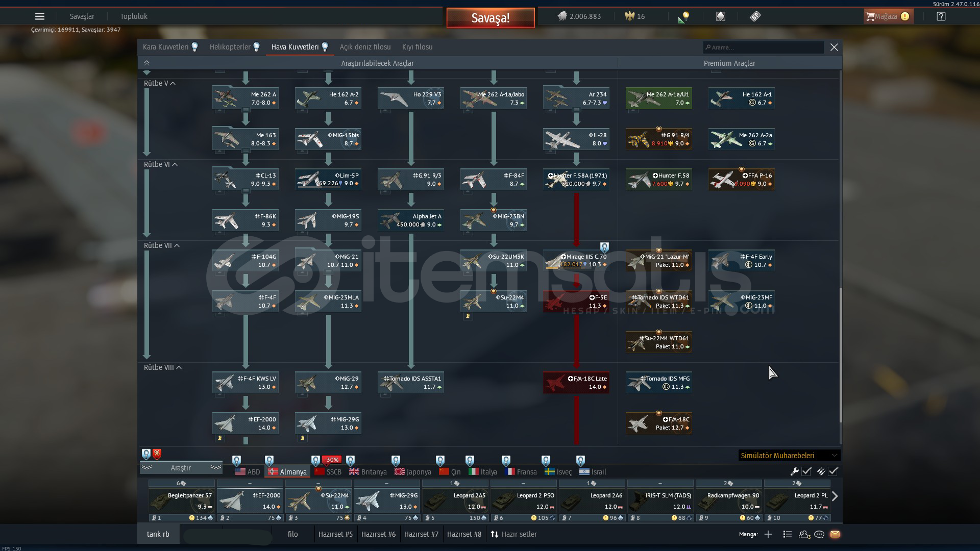Toggle automatic ammo refill checkbox
The width and height of the screenshot is (980, 551).
pos(833,471)
